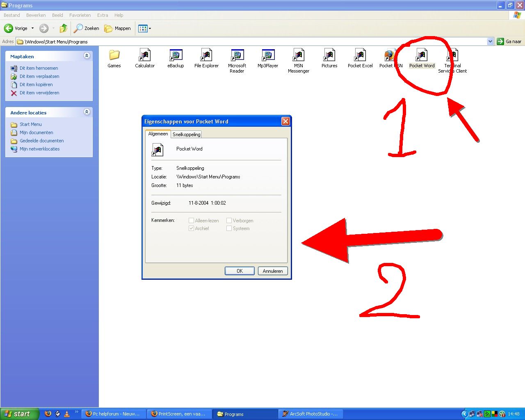Switch to the Snelkoppeling tab
525x420 pixels.
pyautogui.click(x=187, y=135)
